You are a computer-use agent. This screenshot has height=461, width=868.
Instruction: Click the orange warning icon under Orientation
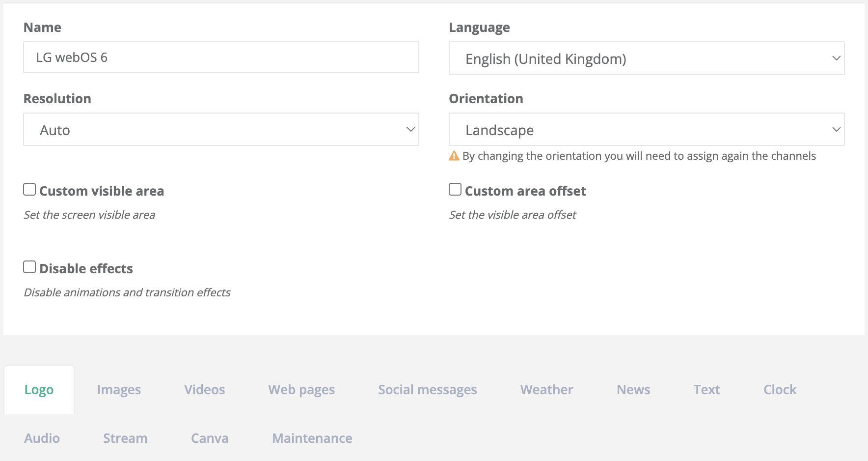click(x=454, y=156)
